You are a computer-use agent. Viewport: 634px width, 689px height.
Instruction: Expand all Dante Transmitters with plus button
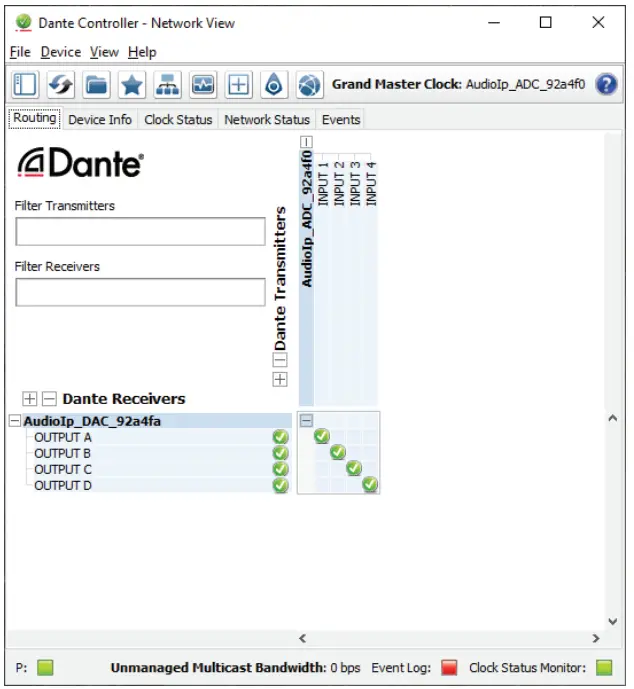[280, 379]
